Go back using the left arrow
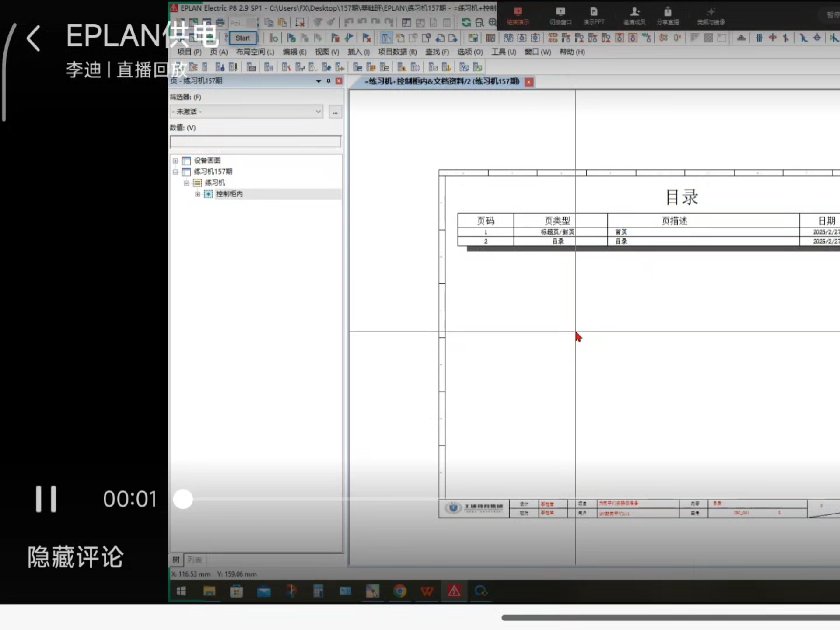This screenshot has height=630, width=840. click(33, 38)
